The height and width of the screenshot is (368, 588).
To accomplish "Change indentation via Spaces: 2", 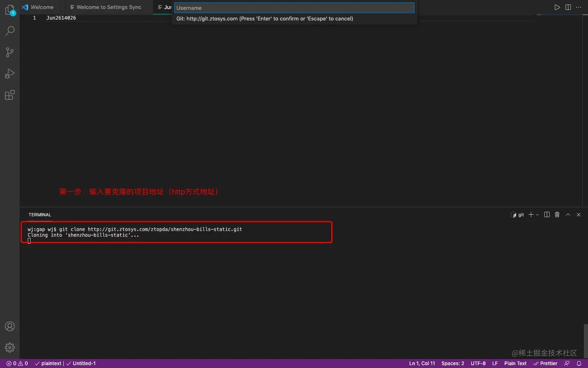I will click(x=453, y=364).
